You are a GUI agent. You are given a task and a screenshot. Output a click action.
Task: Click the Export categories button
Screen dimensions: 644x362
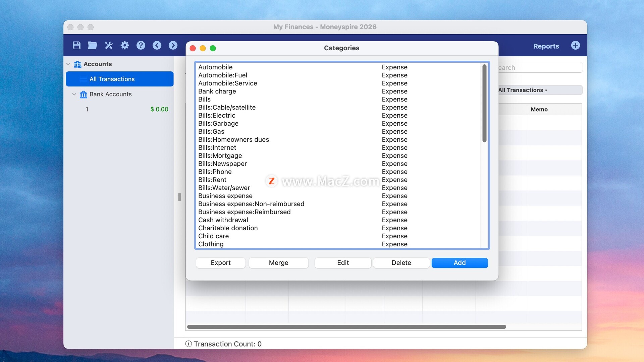pos(220,263)
